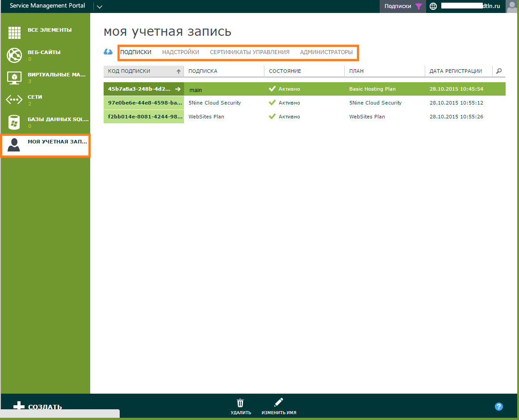Click the subscription name main
This screenshot has width=519, height=420.
pyautogui.click(x=196, y=90)
